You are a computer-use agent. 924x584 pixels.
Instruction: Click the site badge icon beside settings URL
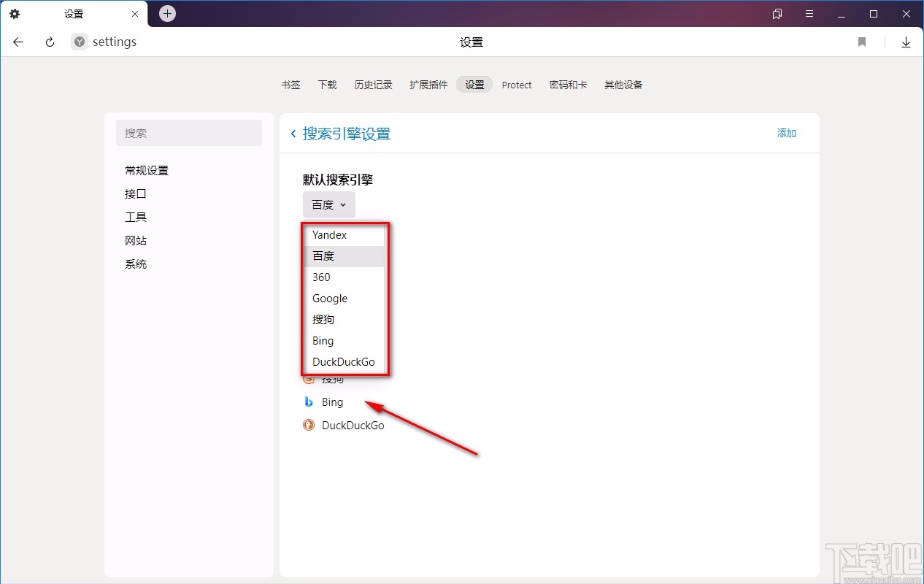(x=78, y=42)
